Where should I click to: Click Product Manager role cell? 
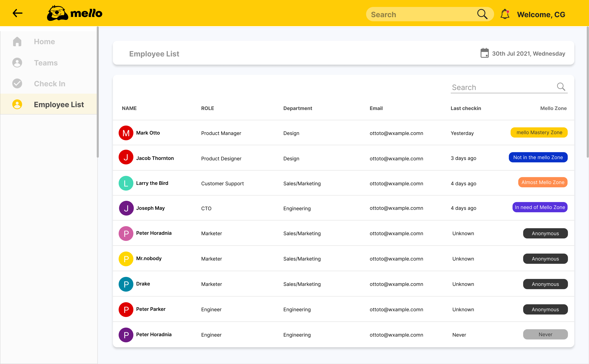coord(221,133)
